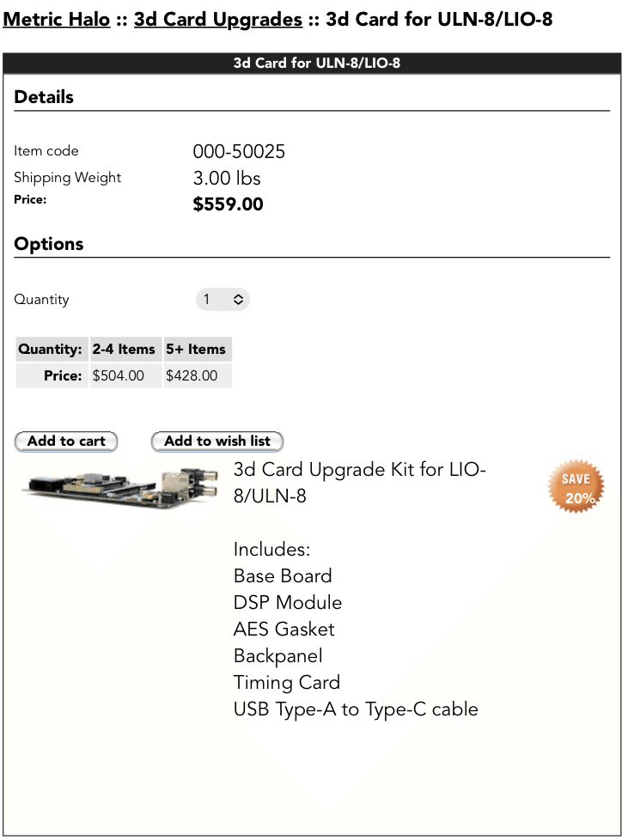The height and width of the screenshot is (840, 622).
Task: Click the Details section heading
Action: click(x=44, y=97)
